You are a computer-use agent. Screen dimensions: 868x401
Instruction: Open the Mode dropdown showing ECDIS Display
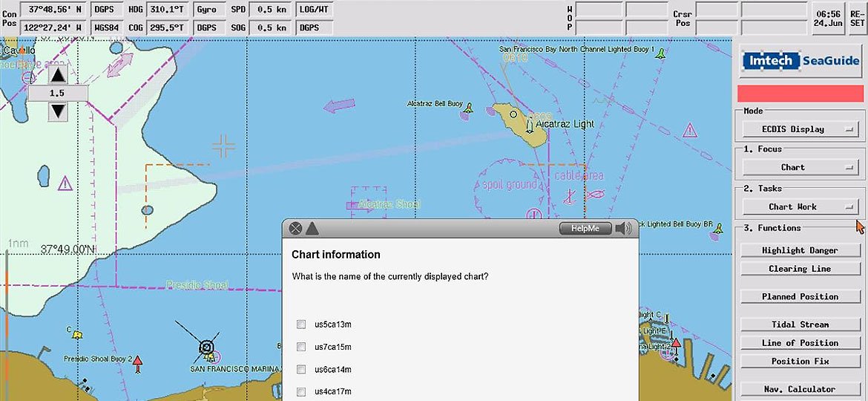[798, 129]
